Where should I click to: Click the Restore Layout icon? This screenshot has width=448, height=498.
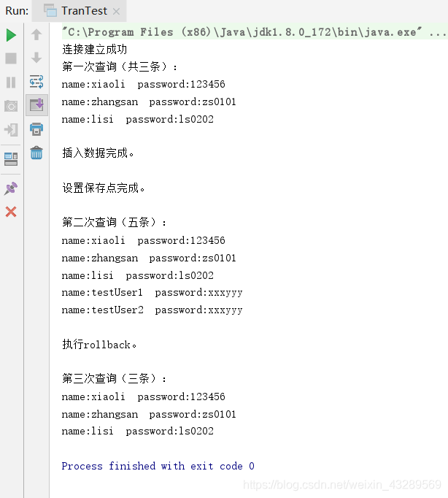click(x=11, y=158)
